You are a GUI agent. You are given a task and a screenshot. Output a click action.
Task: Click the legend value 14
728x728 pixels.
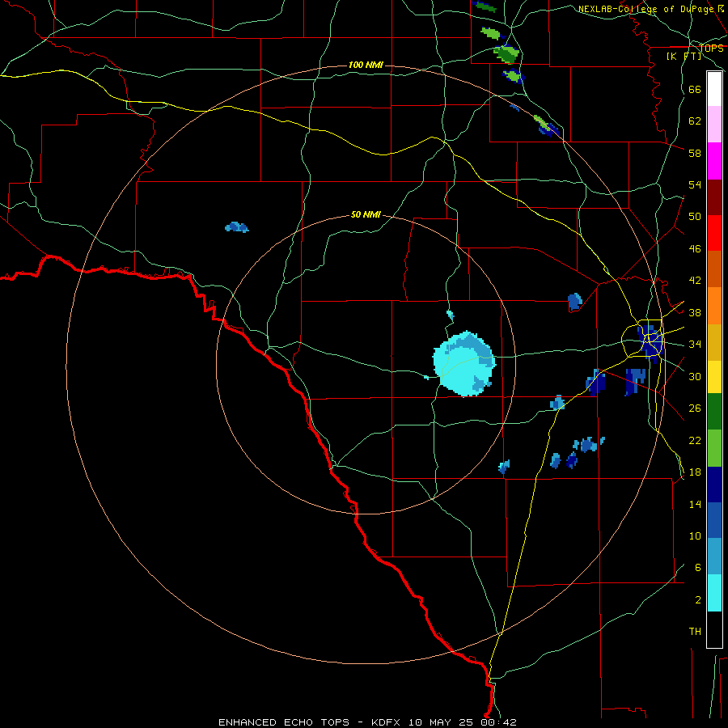coord(695,504)
